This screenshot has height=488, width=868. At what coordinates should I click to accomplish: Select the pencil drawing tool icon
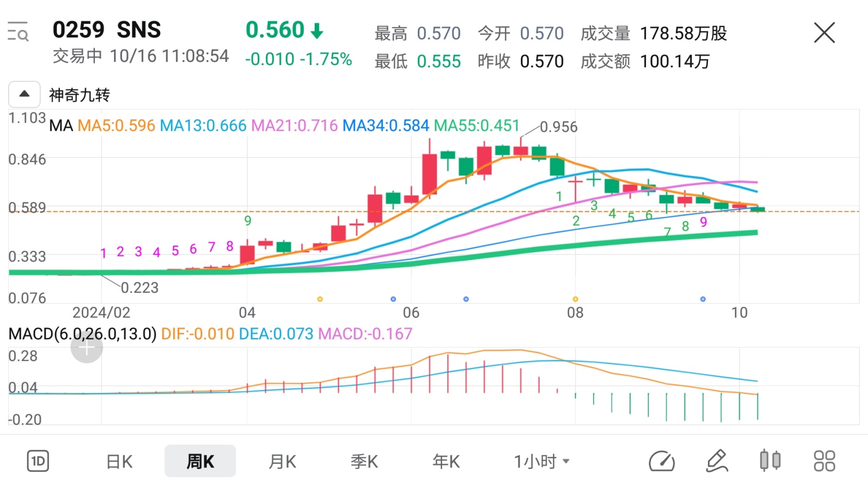[717, 461]
